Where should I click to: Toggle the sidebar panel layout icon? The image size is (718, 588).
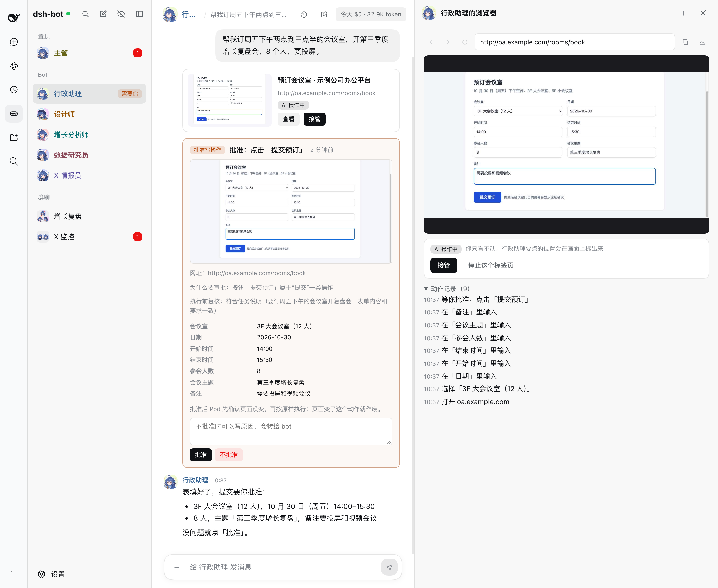click(140, 14)
